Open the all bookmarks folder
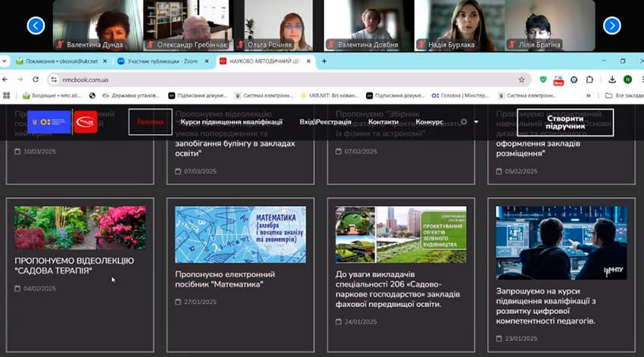This screenshot has height=357, width=644. pyautogui.click(x=624, y=96)
